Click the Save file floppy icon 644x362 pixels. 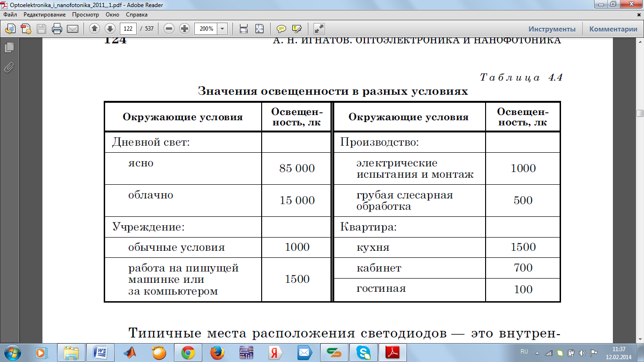[41, 29]
